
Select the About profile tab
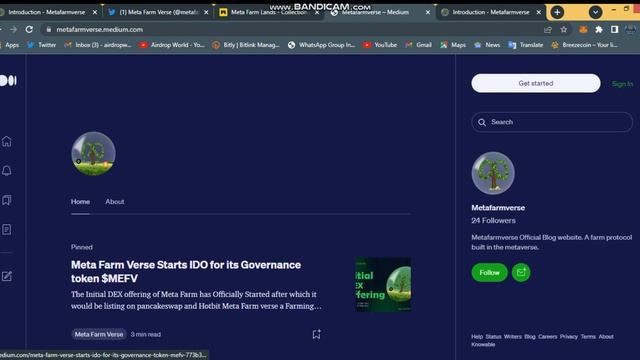(115, 202)
